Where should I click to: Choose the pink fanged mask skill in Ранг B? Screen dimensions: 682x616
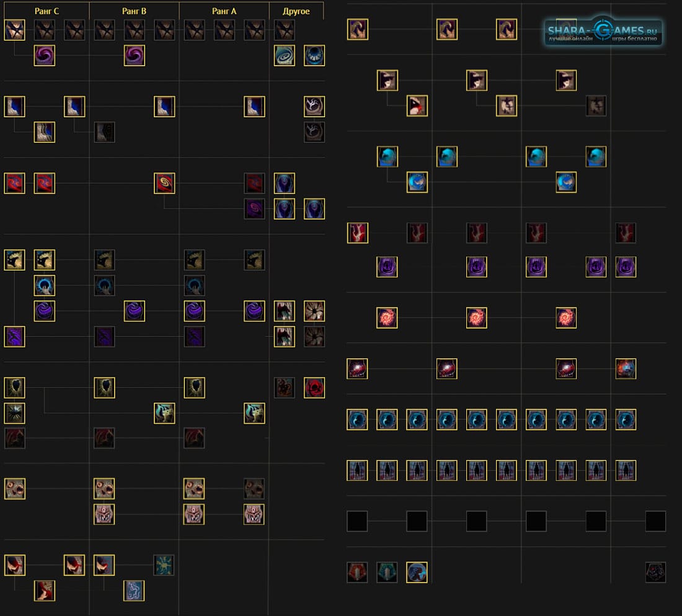click(104, 514)
